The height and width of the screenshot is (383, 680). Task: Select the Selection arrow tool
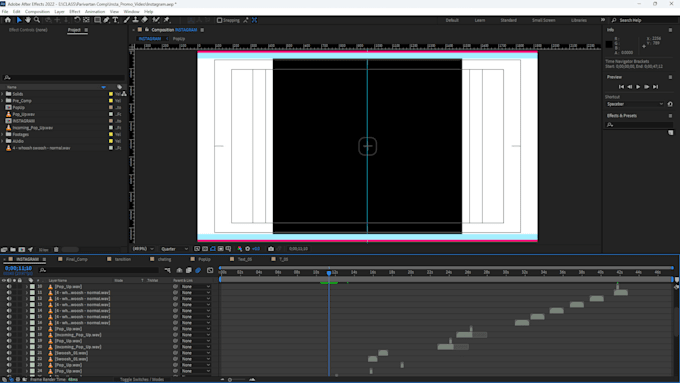pos(19,20)
